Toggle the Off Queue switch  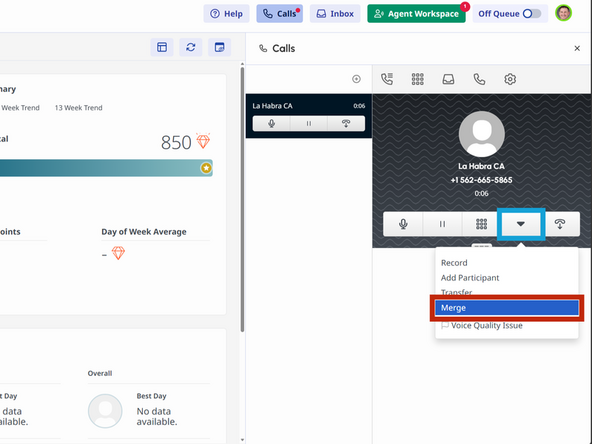pos(532,14)
